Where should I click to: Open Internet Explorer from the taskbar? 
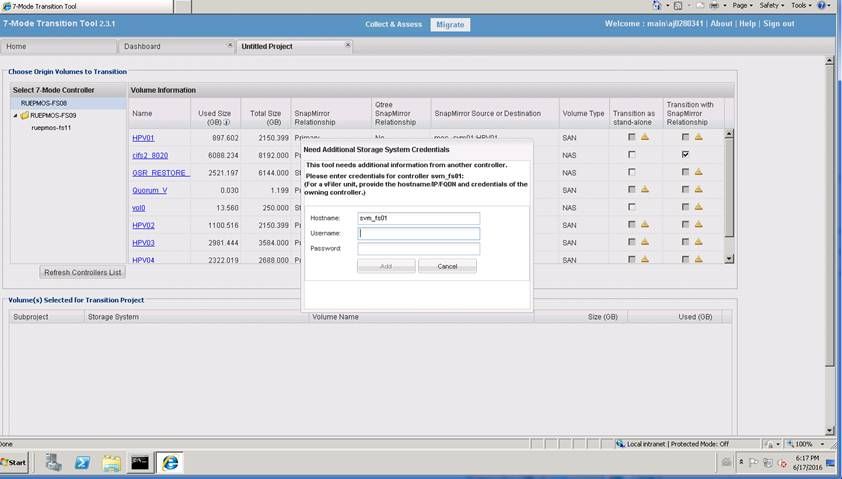pyautogui.click(x=170, y=462)
